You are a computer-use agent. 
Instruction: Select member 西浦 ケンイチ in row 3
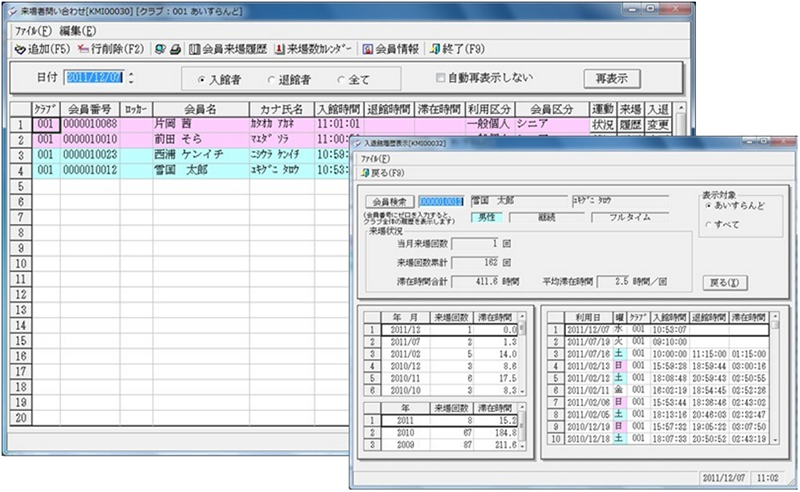click(x=201, y=155)
